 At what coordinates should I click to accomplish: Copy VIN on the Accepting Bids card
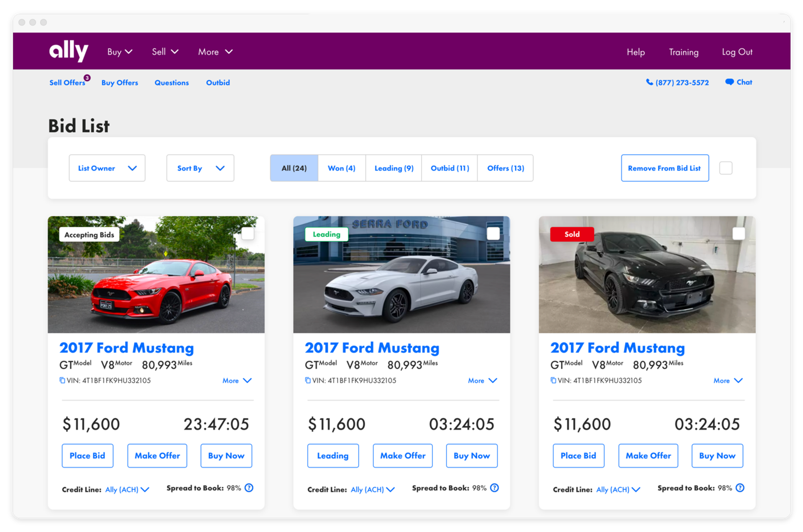click(x=62, y=380)
